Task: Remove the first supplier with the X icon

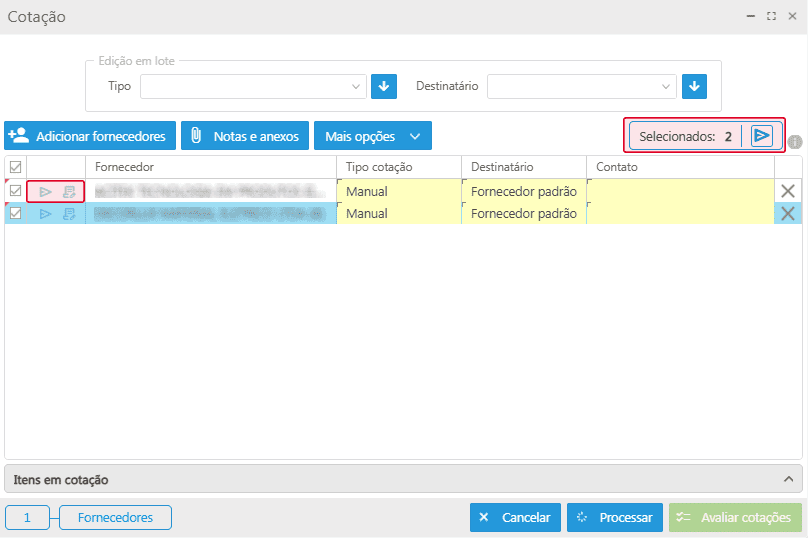Action: click(x=788, y=191)
